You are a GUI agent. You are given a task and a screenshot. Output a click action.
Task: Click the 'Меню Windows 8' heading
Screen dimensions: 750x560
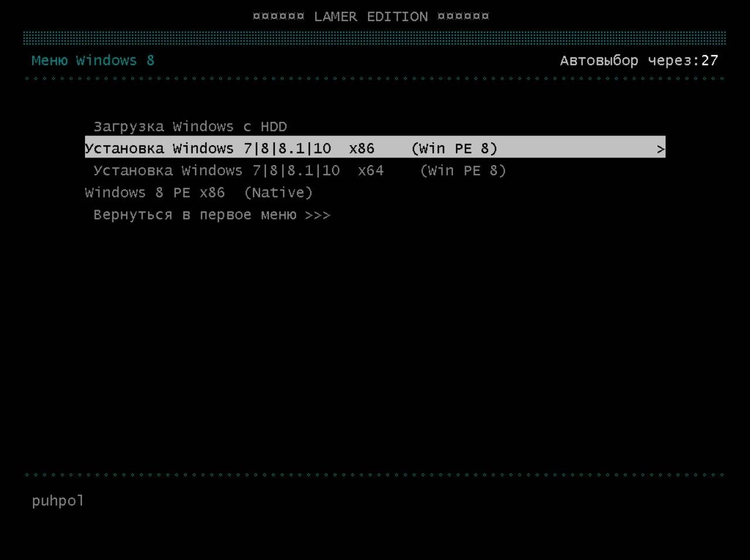93,60
